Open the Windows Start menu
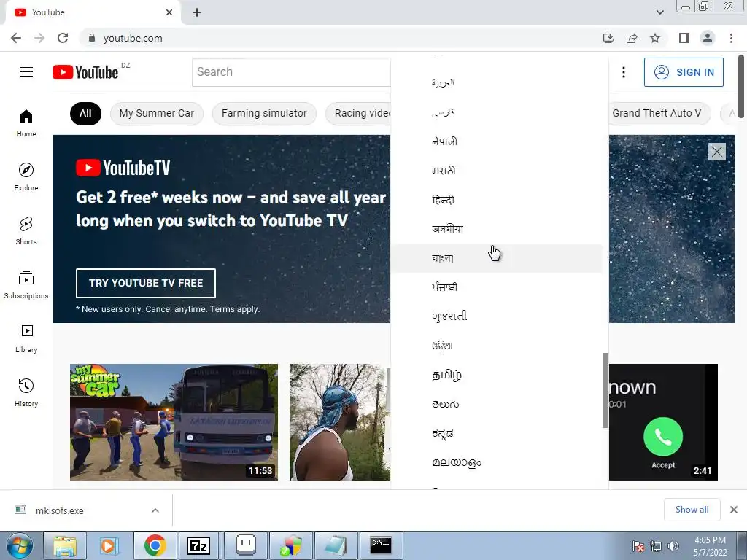The height and width of the screenshot is (560, 747). pyautogui.click(x=20, y=545)
